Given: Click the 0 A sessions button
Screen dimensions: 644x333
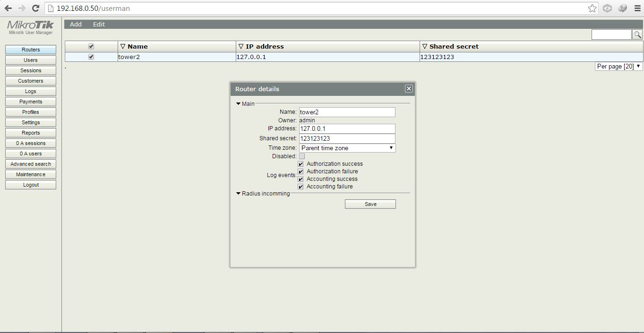Looking at the screenshot, I should pyautogui.click(x=31, y=143).
